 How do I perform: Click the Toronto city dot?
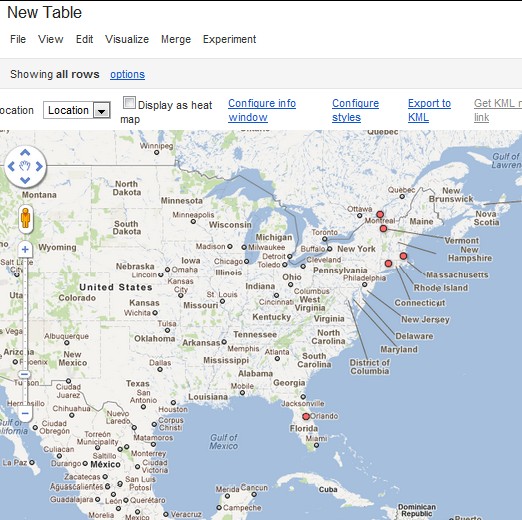pos(325,239)
